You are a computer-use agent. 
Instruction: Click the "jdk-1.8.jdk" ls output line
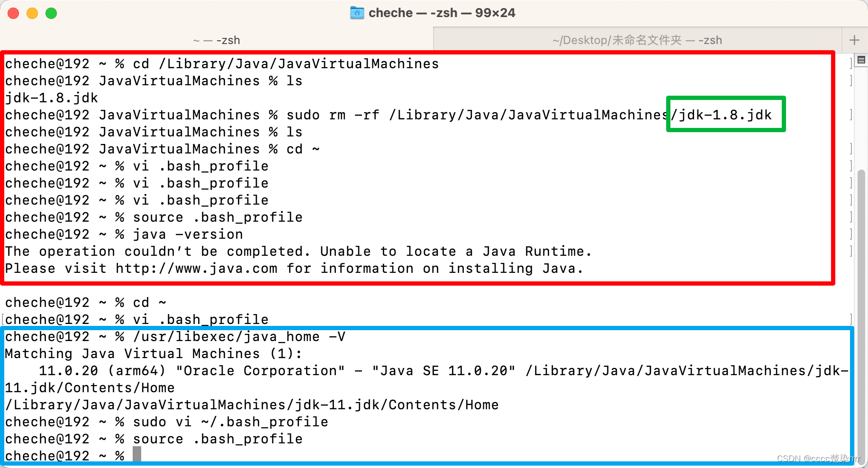pyautogui.click(x=52, y=98)
